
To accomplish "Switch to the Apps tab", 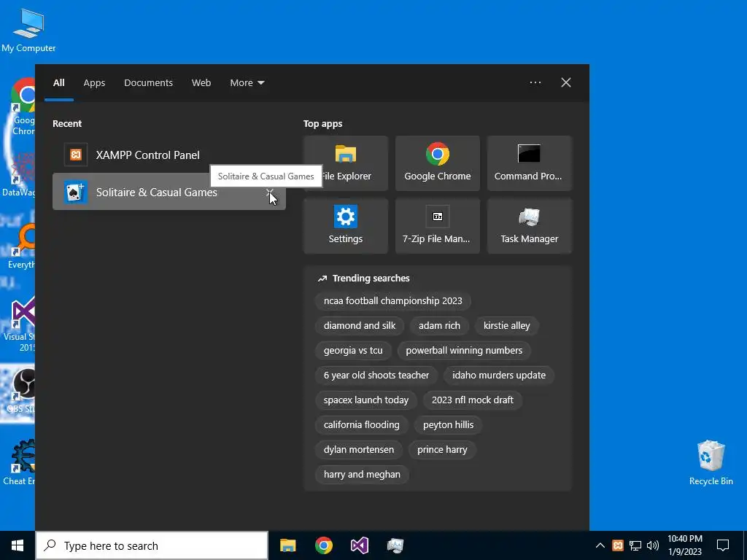I will tap(94, 83).
